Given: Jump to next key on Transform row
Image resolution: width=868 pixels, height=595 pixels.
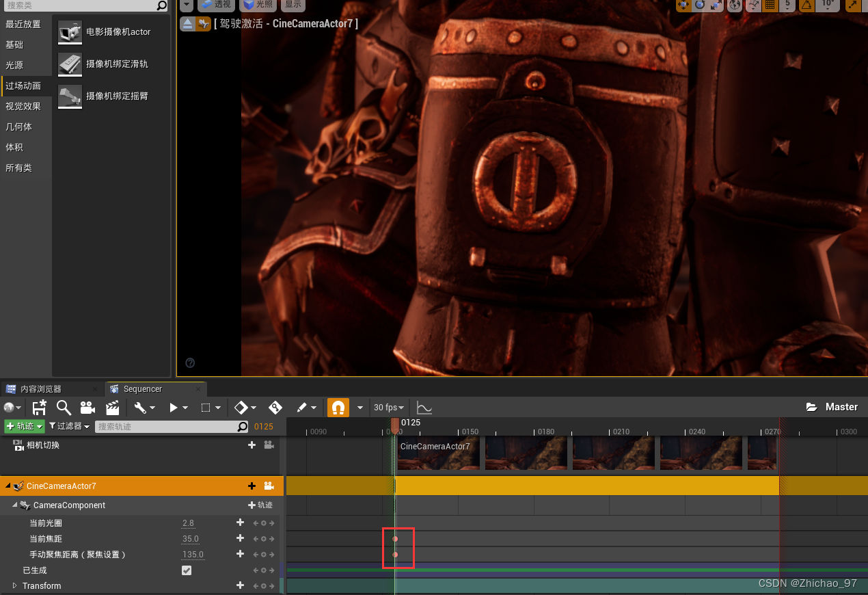Looking at the screenshot, I should click(x=271, y=586).
